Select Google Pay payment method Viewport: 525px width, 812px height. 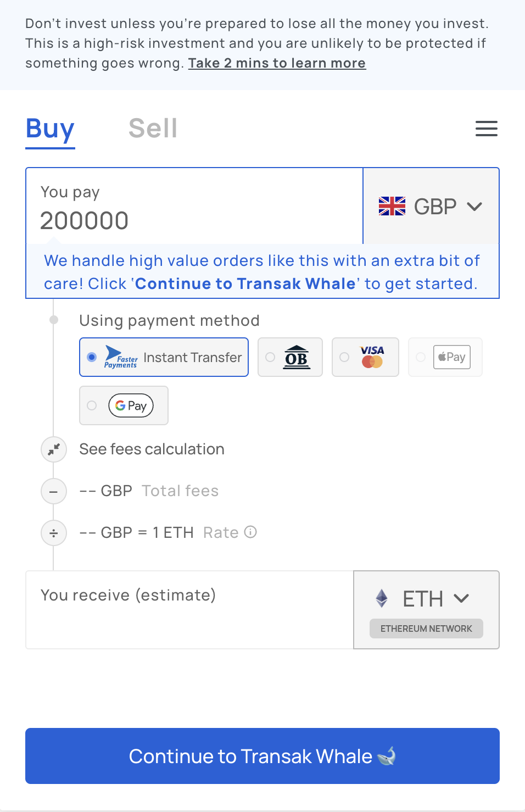(124, 405)
